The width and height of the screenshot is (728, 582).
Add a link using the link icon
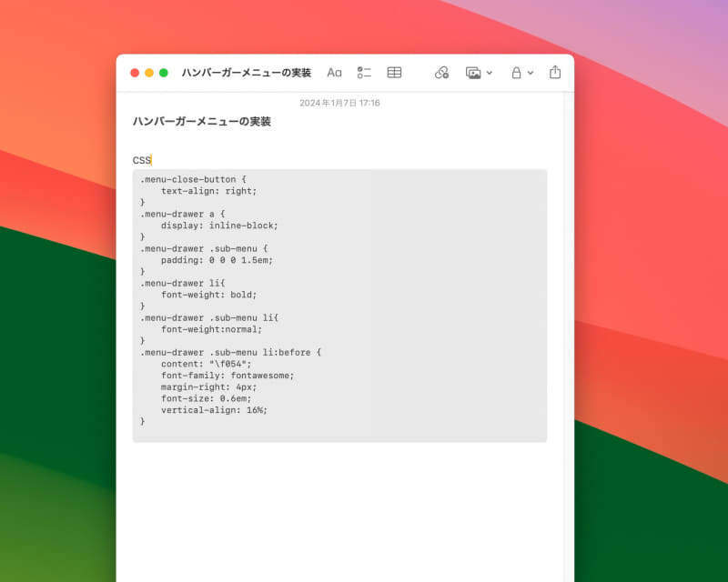point(441,72)
